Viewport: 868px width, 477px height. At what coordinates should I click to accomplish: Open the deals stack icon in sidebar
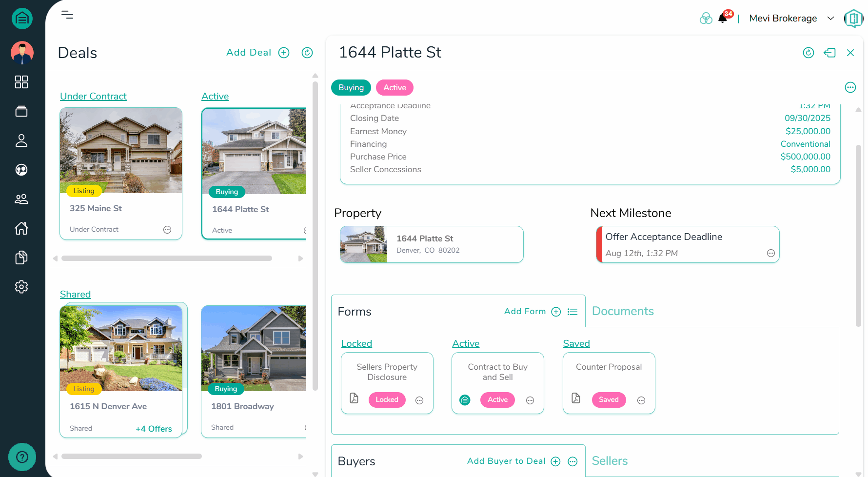pos(21,111)
